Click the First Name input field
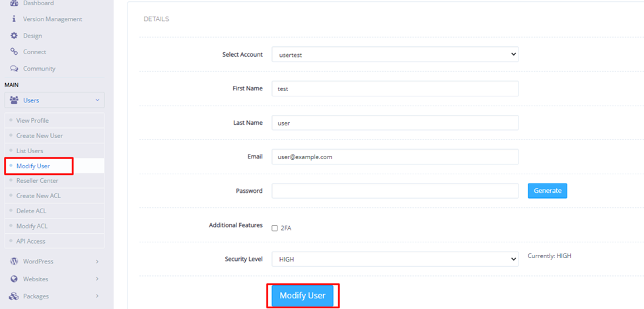Viewport: 644px width, 309px height. pos(395,88)
